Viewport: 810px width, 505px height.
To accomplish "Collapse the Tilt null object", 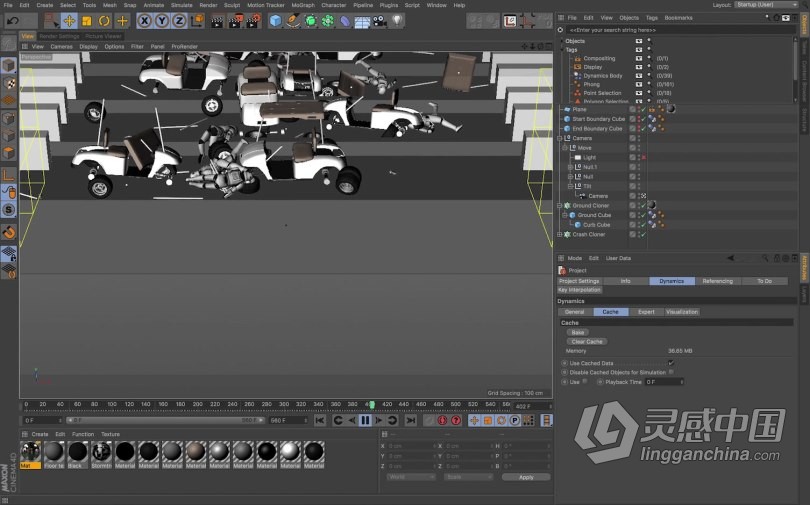I will coord(570,186).
